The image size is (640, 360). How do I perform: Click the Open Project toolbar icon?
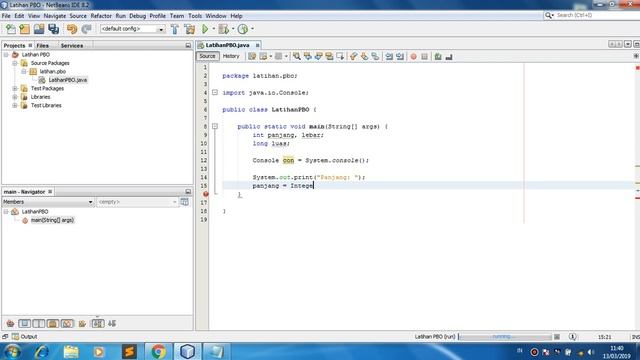39,29
